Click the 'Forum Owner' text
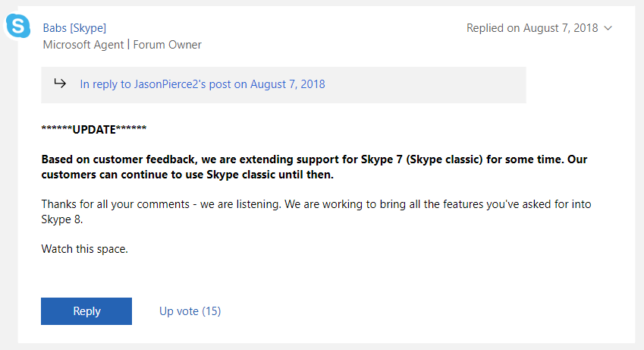The height and width of the screenshot is (350, 644). point(167,45)
